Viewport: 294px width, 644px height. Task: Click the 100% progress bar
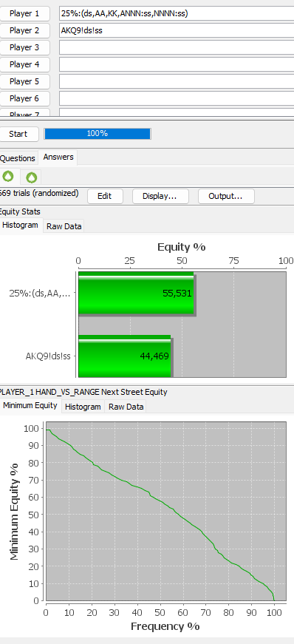98,134
